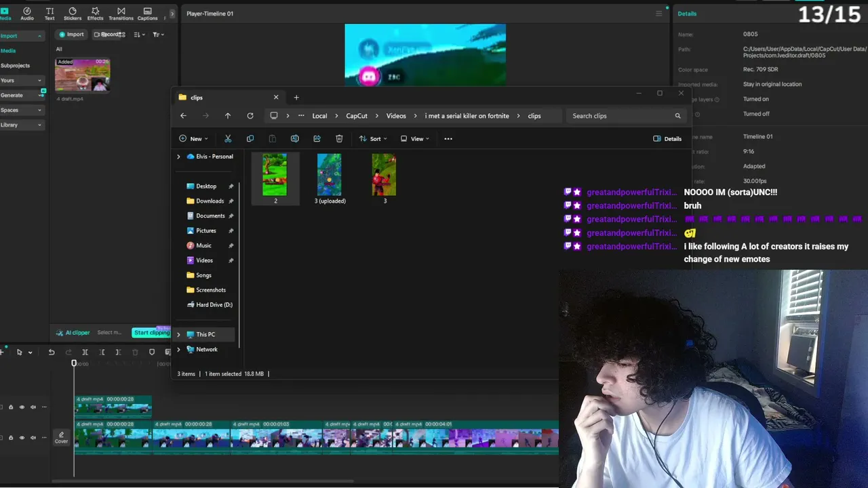The image size is (868, 488).
Task: Open the Audio tab in CapCut
Action: [27, 14]
